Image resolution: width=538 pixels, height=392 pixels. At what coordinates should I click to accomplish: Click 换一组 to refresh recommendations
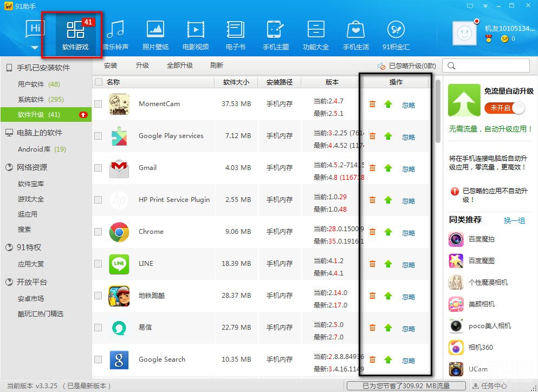tap(514, 220)
